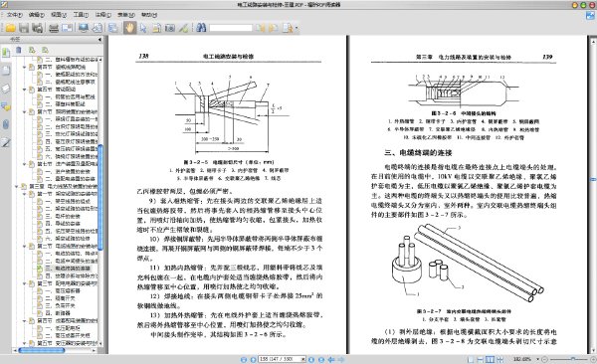Click the toolbar search text field

click(x=231, y=28)
